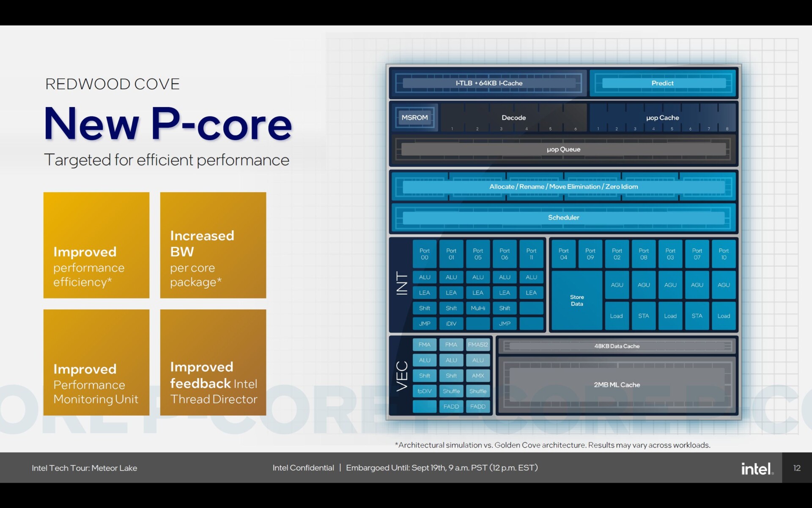The image size is (812, 508).
Task: Click the "Port 00" block
Action: 425,254
